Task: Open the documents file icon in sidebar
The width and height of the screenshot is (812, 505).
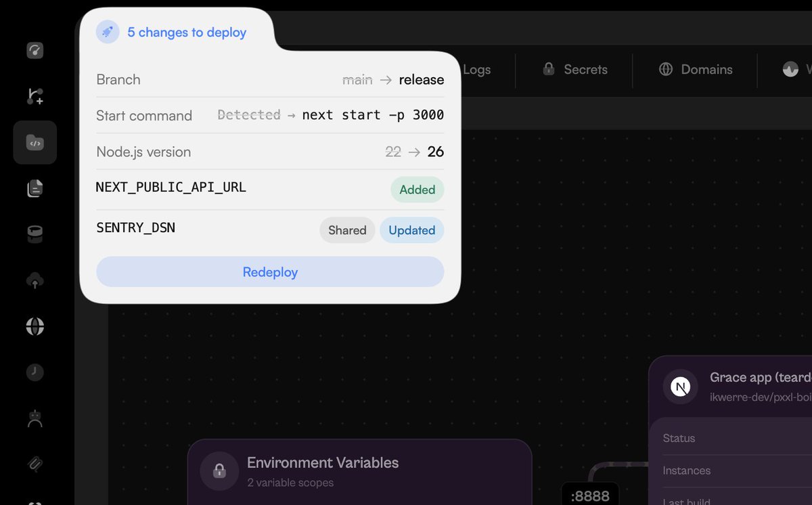Action: click(35, 188)
